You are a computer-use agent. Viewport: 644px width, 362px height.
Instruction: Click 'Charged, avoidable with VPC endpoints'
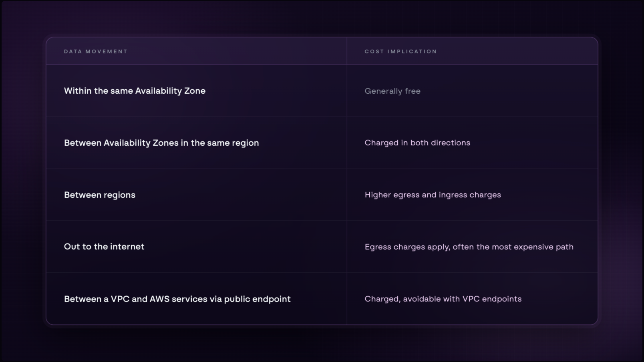tap(443, 299)
